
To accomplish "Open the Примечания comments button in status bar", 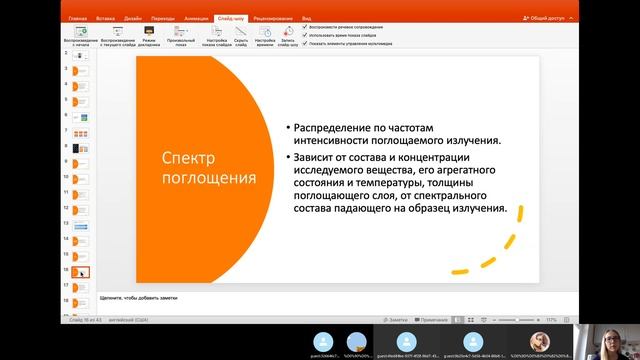I will coord(431,320).
